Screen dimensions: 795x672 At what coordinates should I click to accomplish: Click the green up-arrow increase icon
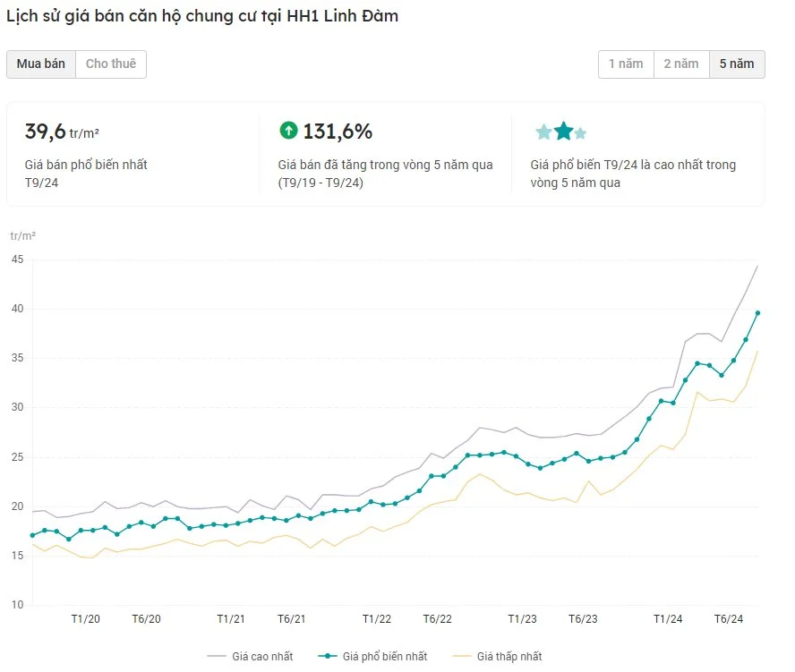(x=288, y=131)
